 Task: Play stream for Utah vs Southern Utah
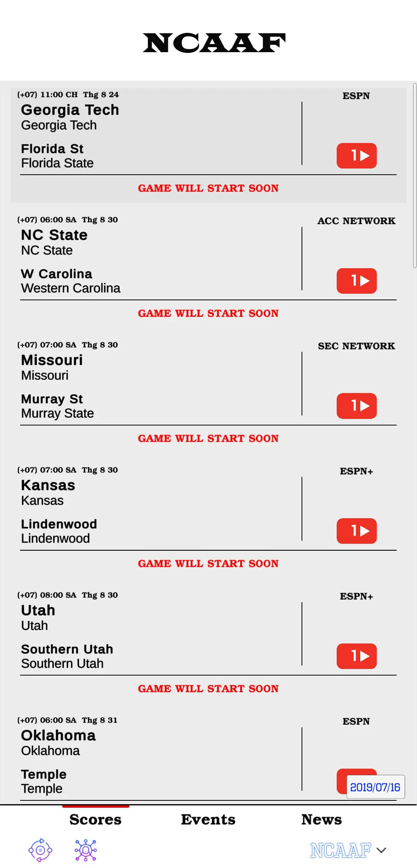[356, 656]
